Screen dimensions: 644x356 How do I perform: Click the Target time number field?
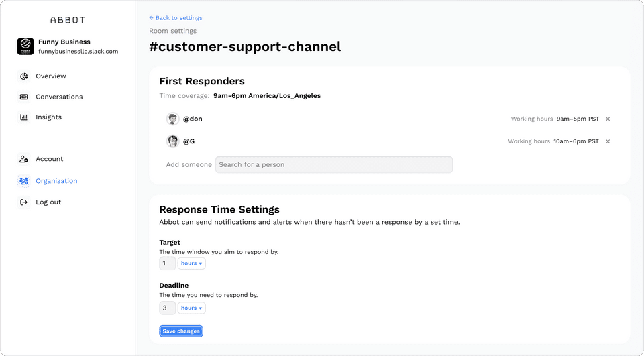167,263
